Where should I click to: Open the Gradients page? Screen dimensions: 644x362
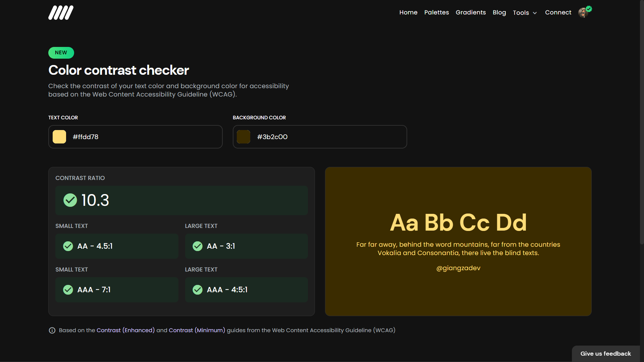pos(471,12)
